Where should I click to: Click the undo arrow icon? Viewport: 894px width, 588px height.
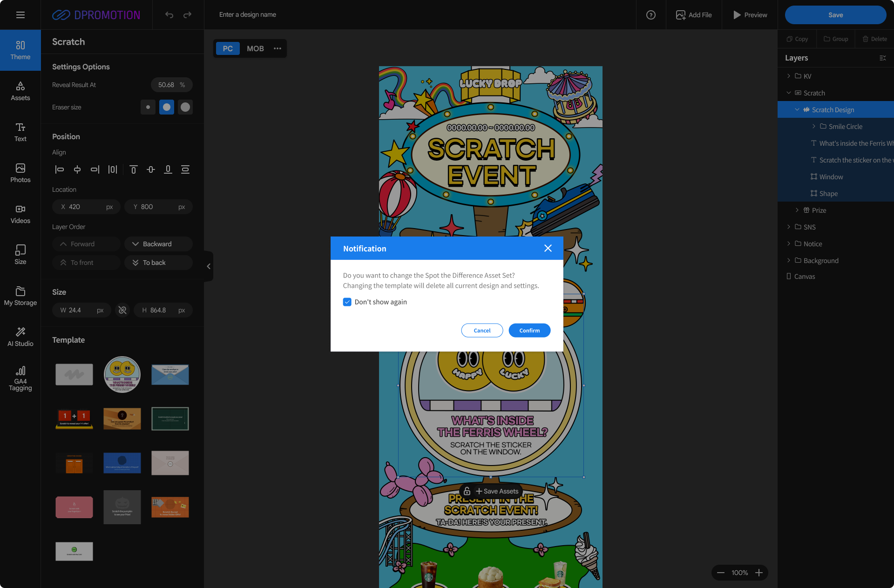(x=169, y=15)
